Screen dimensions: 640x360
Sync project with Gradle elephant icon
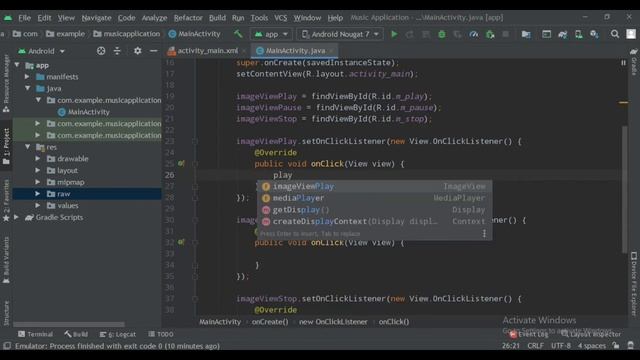click(562, 34)
